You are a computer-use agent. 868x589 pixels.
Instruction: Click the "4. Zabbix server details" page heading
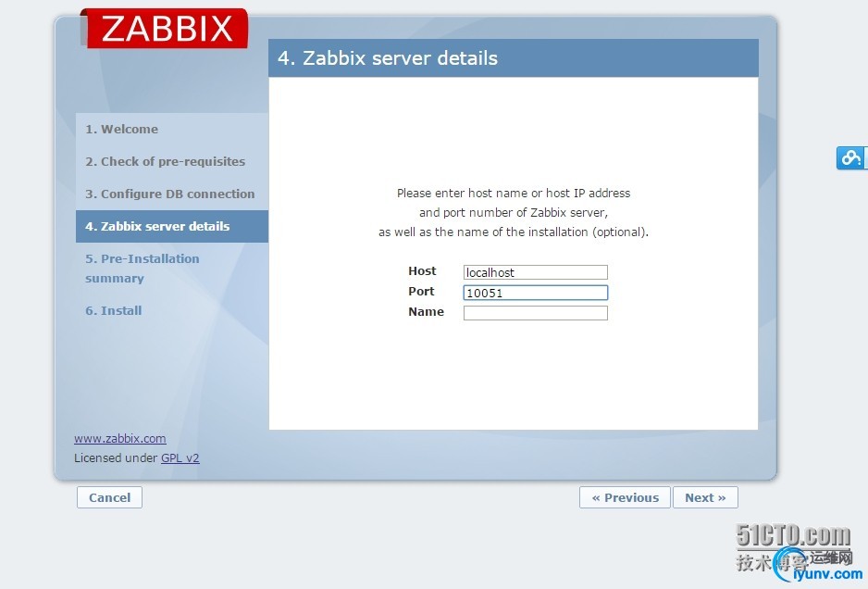click(388, 58)
